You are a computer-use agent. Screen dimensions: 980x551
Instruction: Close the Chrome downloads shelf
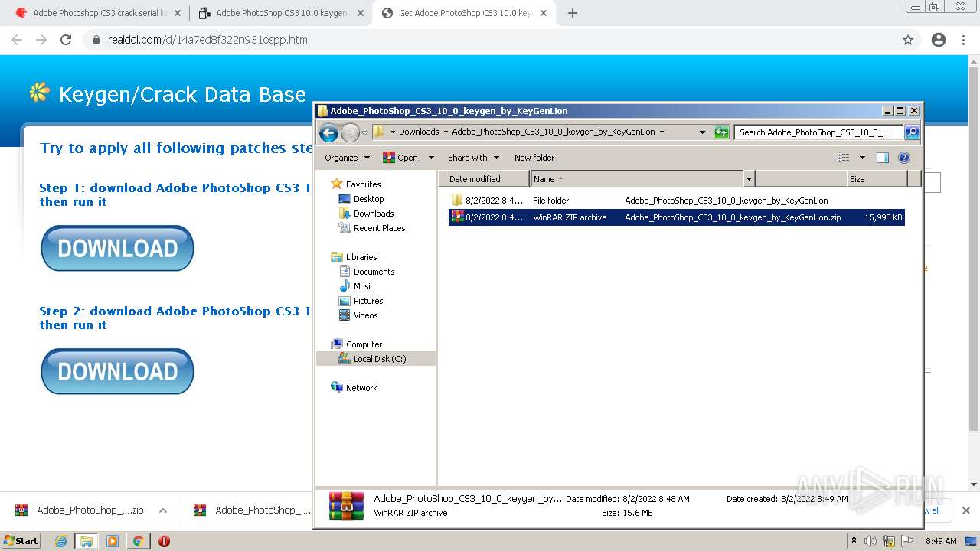click(966, 510)
